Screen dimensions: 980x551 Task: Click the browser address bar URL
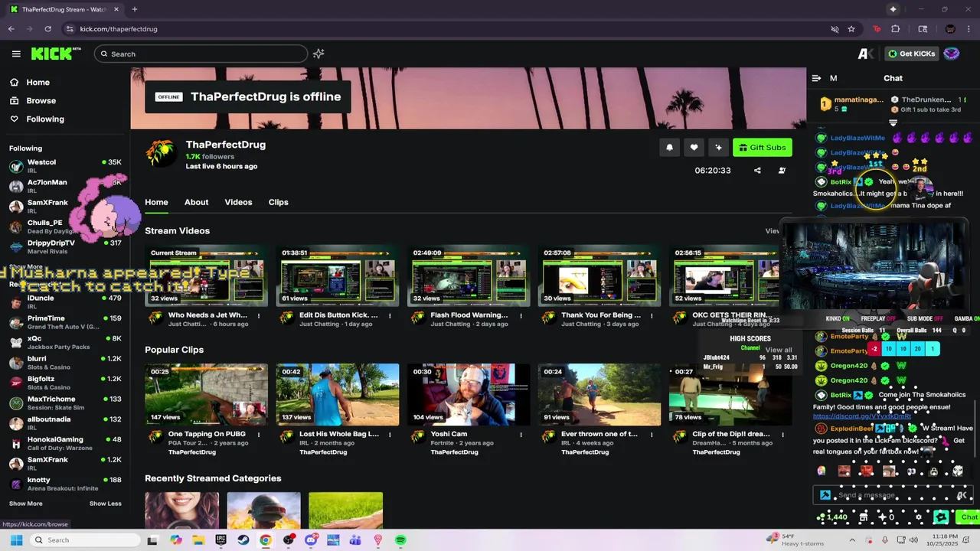[119, 29]
